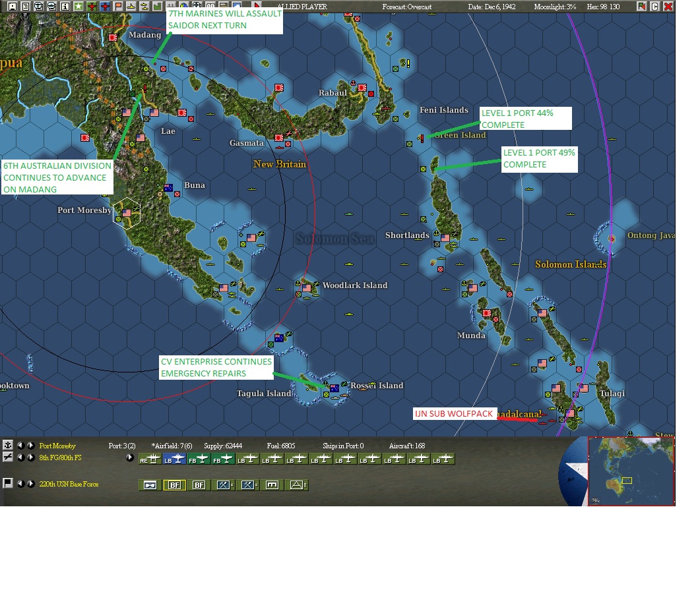
Task: Click the flag icon beside 220th USN Base Force
Action: pyautogui.click(x=8, y=483)
